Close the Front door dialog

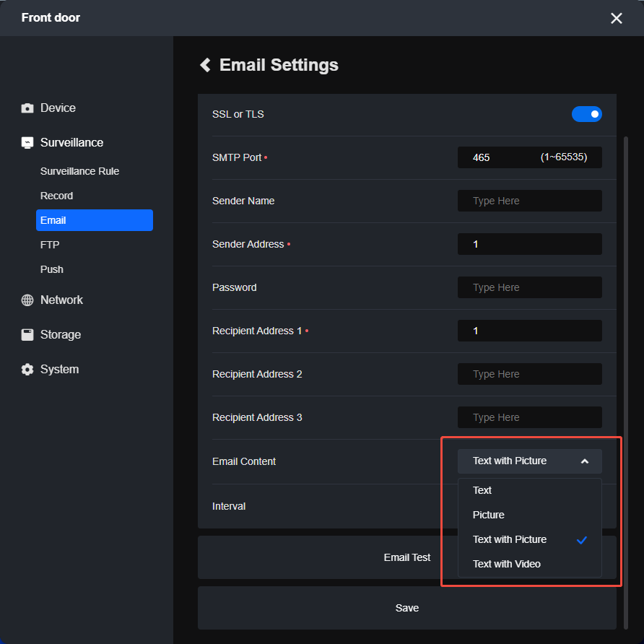(x=616, y=18)
